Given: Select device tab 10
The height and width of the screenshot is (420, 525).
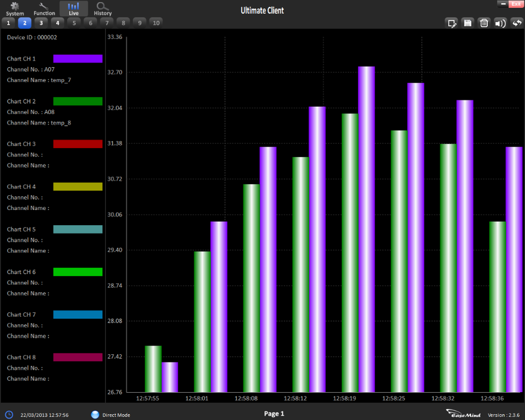Looking at the screenshot, I should click(156, 23).
